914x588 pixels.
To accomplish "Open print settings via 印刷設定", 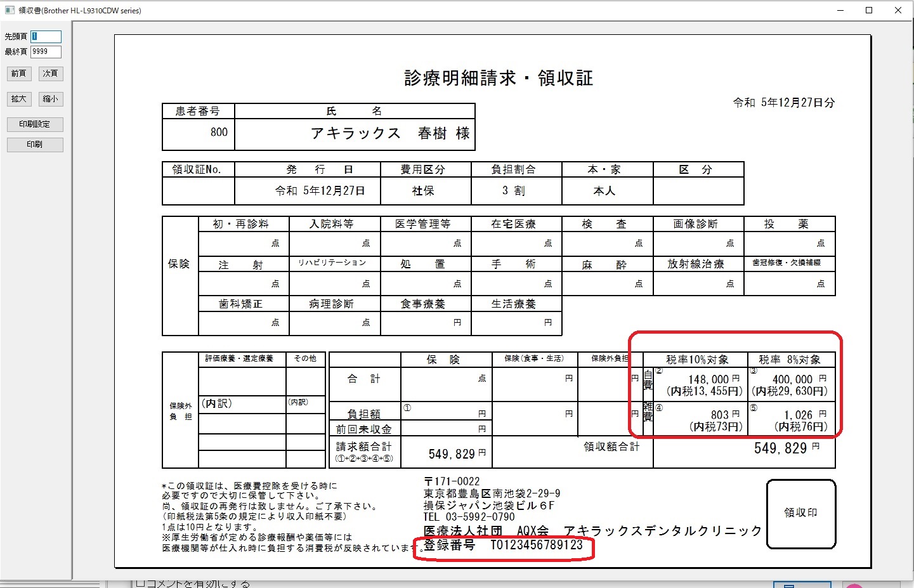I will click(x=35, y=124).
